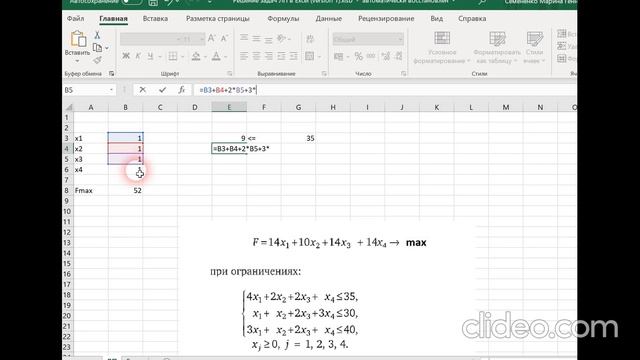Click the Name Box showing B5

86,90
